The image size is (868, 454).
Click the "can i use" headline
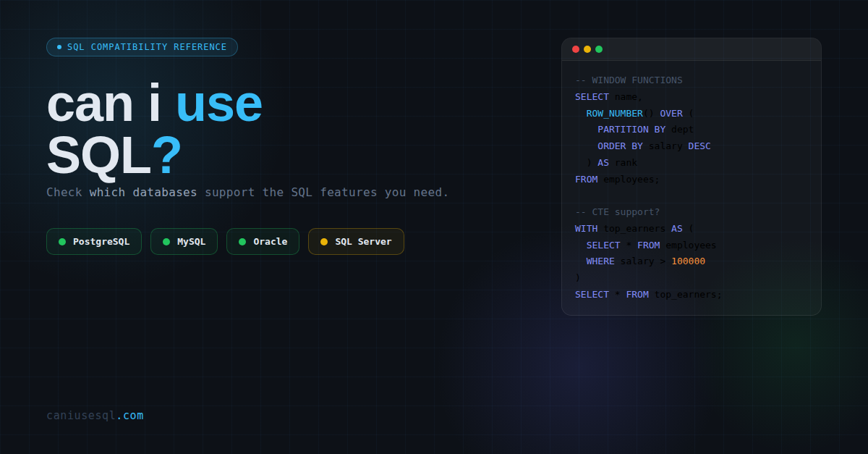154,104
